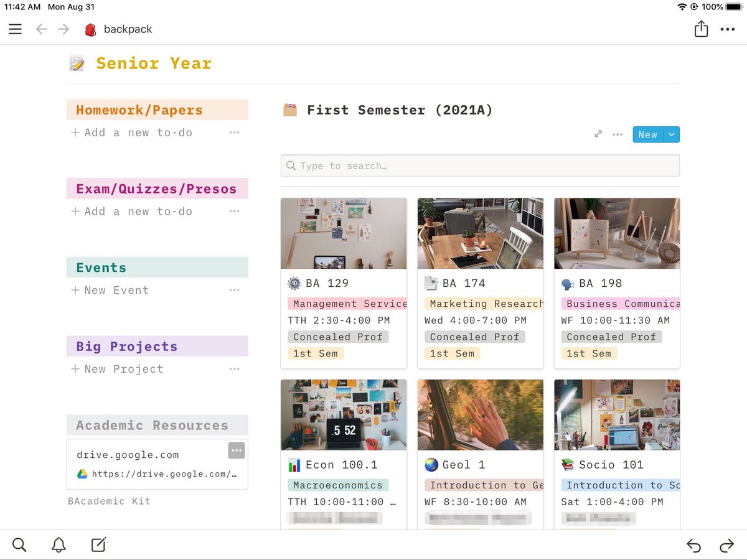Tap the Wi-Fi icon in status bar
This screenshot has width=747, height=560.
click(x=682, y=7)
